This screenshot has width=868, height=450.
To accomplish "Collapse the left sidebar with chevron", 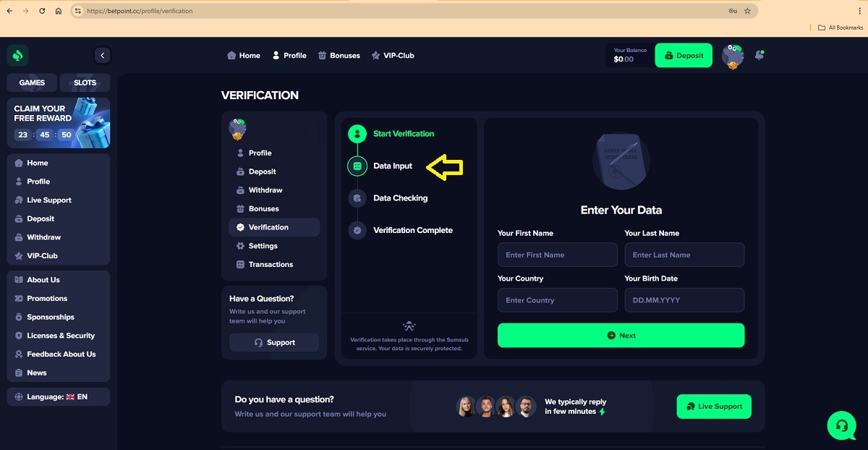I will [102, 55].
